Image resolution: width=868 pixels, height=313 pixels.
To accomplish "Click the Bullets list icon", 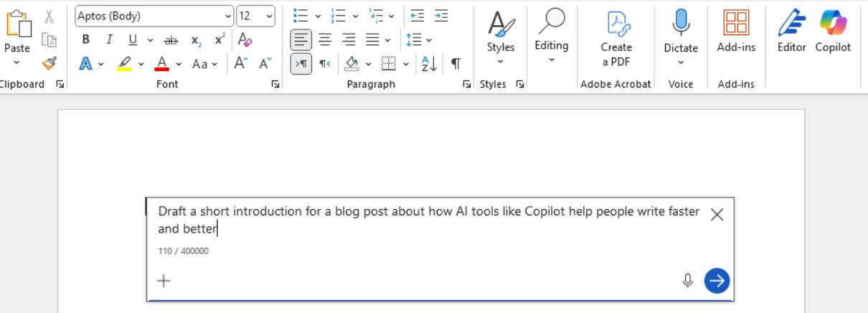I will [301, 16].
